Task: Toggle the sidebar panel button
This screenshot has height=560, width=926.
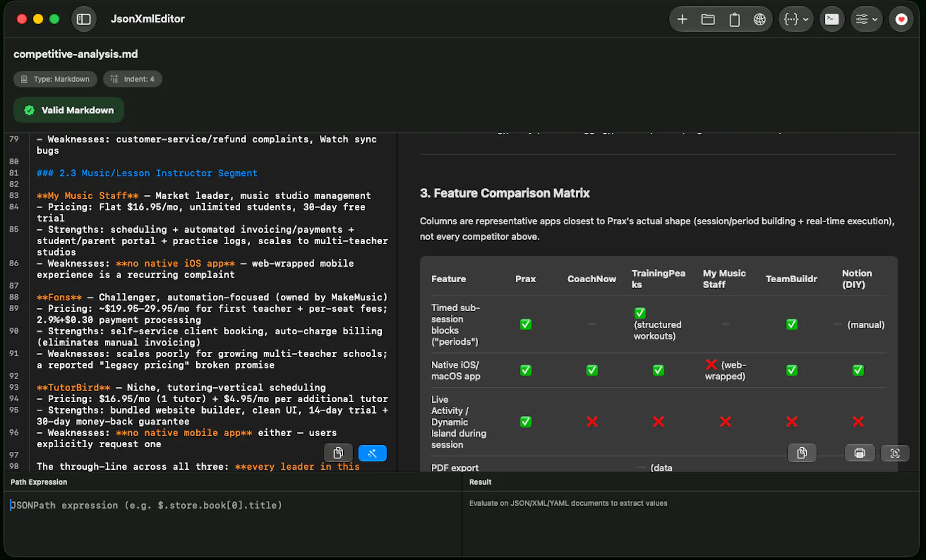Action: click(84, 19)
